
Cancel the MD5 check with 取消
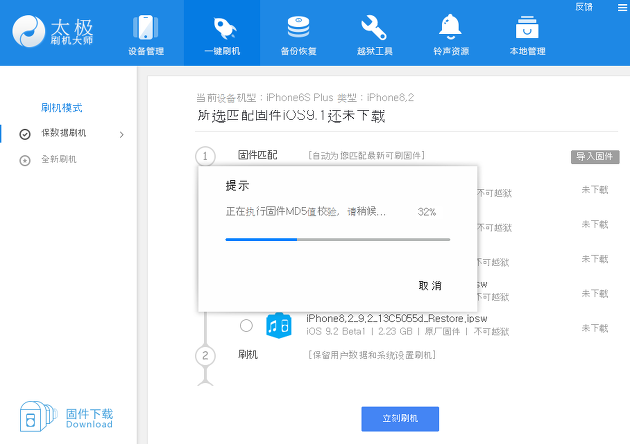pyautogui.click(x=430, y=286)
